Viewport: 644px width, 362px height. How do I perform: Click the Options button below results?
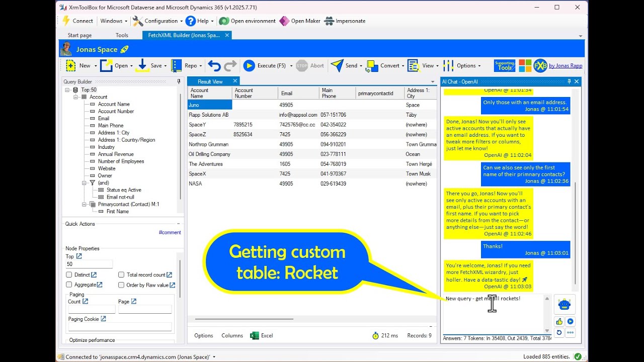pos(204,335)
